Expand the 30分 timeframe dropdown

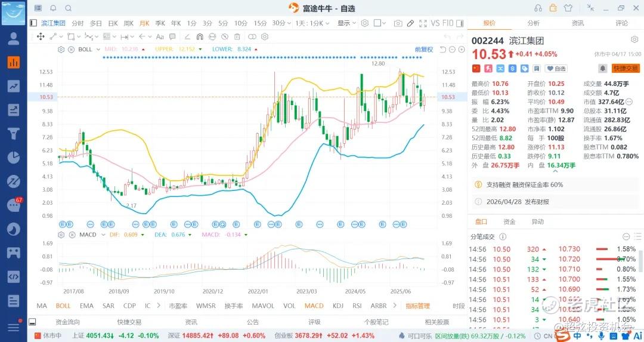click(278, 23)
